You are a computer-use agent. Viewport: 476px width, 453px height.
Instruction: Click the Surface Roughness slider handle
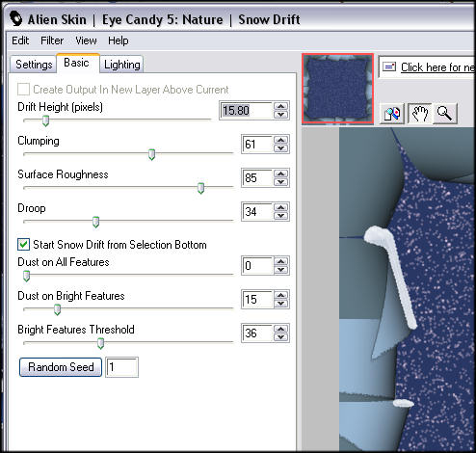click(x=200, y=188)
